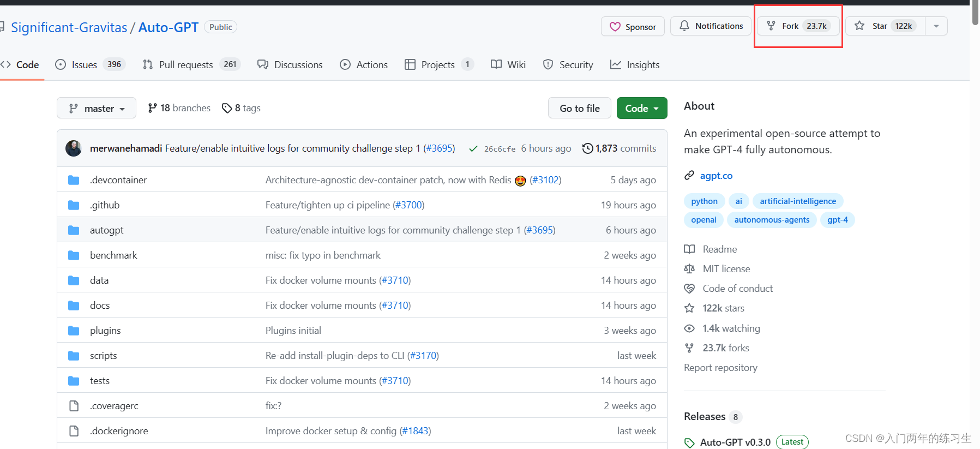Viewport: 980px width, 449px height.
Task: Click the green commit status checkmark
Action: [x=473, y=148]
